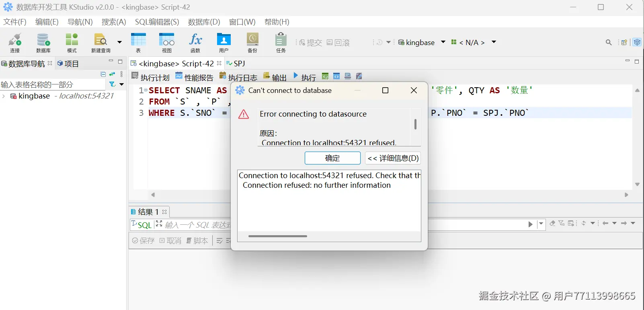This screenshot has width=644, height=310.
Task: Open the perspective switcher icon at top right
Action: tap(624, 42)
